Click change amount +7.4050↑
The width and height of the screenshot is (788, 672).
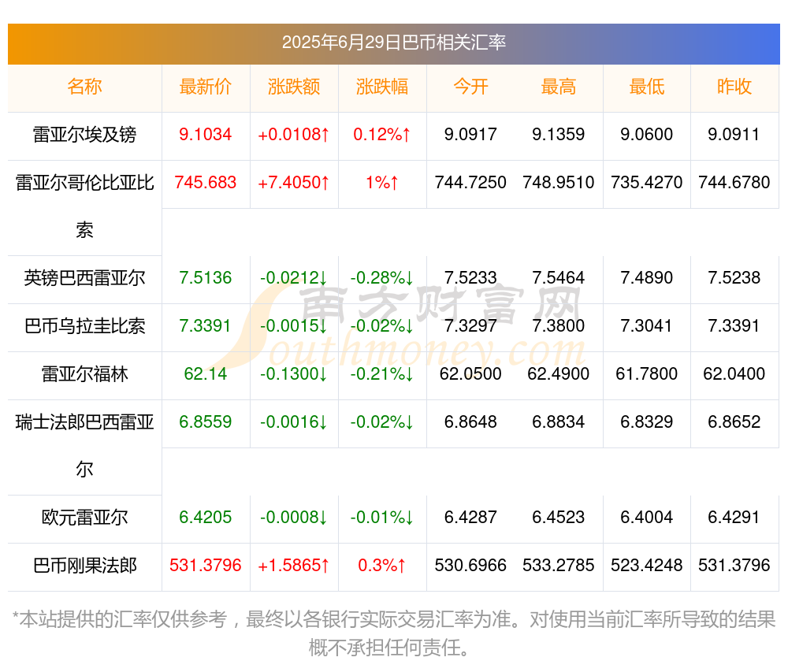point(294,182)
